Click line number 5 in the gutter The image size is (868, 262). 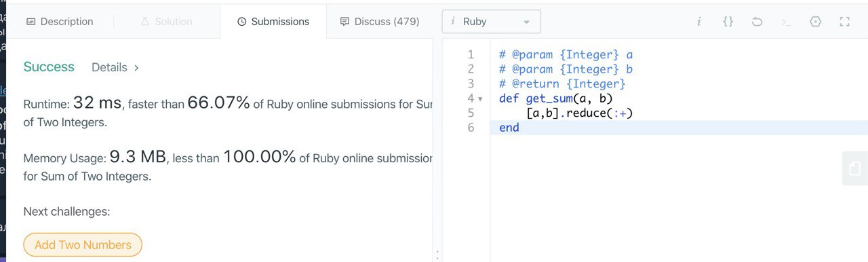[471, 113]
